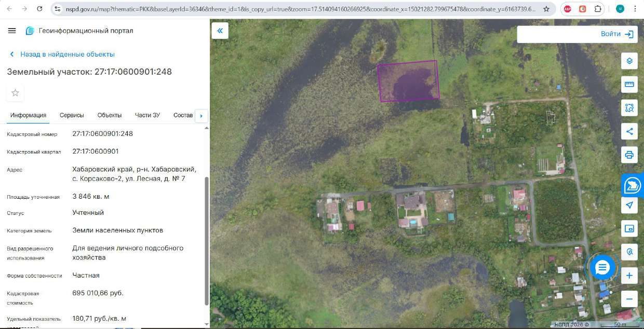Select the ruler measurement tool
Image resolution: width=644 pixels, height=329 pixels.
point(629,84)
